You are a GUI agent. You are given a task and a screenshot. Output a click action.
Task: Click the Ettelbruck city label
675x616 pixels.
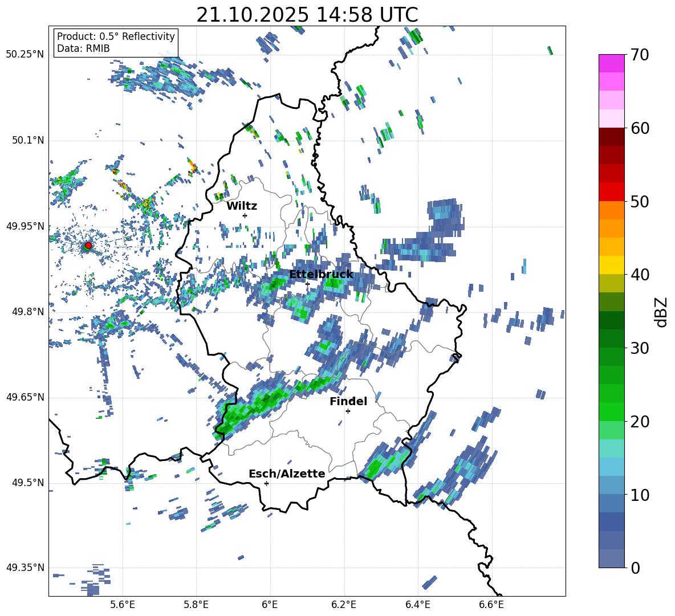(321, 274)
